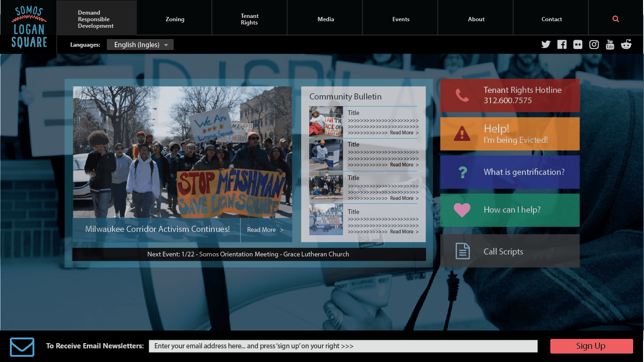Click Read More on Milwaukee Corridor story

pos(265,230)
